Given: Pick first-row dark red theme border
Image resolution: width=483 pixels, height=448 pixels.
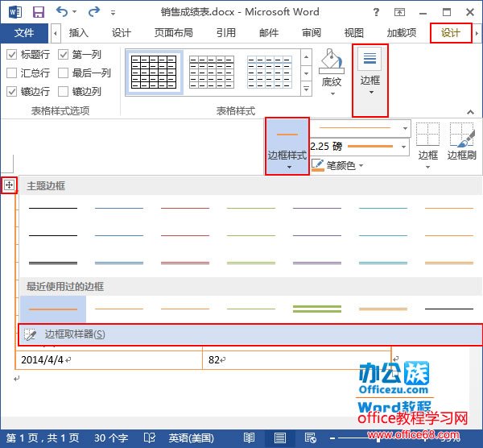Looking at the screenshot, I should [185, 208].
